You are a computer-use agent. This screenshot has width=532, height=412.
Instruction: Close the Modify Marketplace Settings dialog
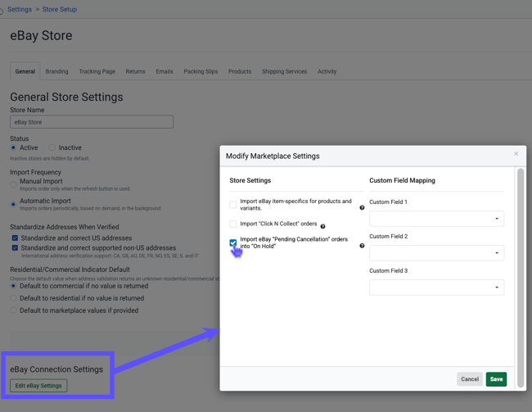(516, 154)
